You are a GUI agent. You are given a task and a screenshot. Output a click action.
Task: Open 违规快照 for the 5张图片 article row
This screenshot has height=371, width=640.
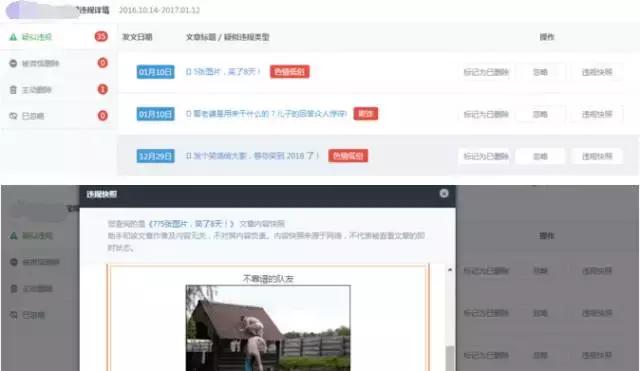[x=597, y=72]
